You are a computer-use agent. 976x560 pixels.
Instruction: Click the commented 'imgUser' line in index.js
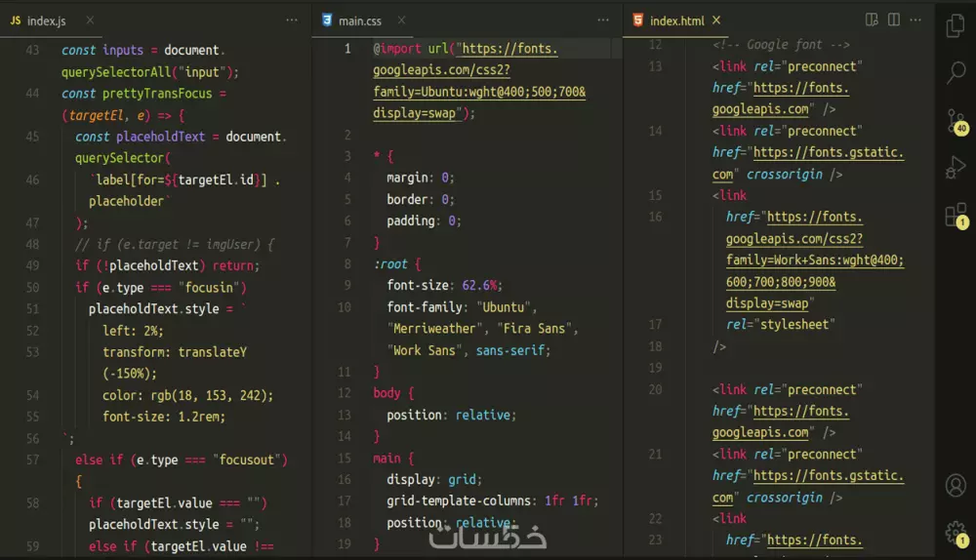[x=175, y=245]
